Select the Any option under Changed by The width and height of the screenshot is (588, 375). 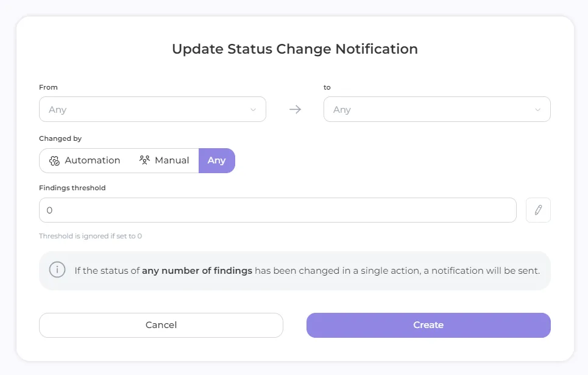click(216, 160)
